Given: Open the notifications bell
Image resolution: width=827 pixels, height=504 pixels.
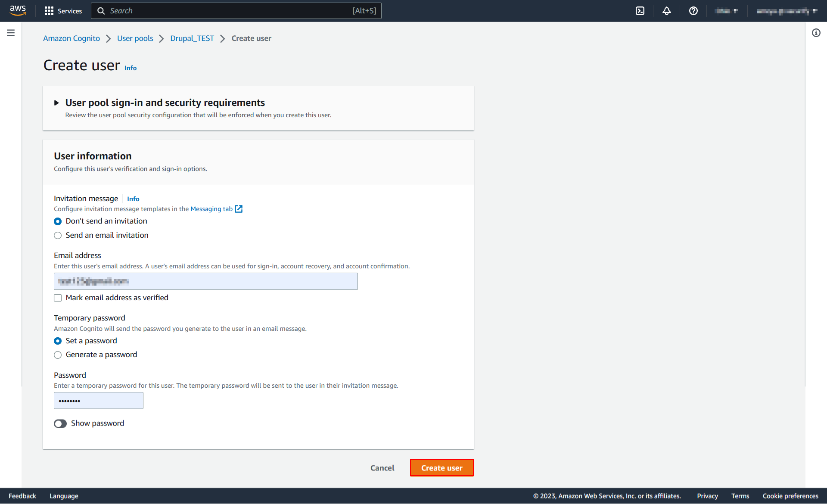Looking at the screenshot, I should 667,11.
